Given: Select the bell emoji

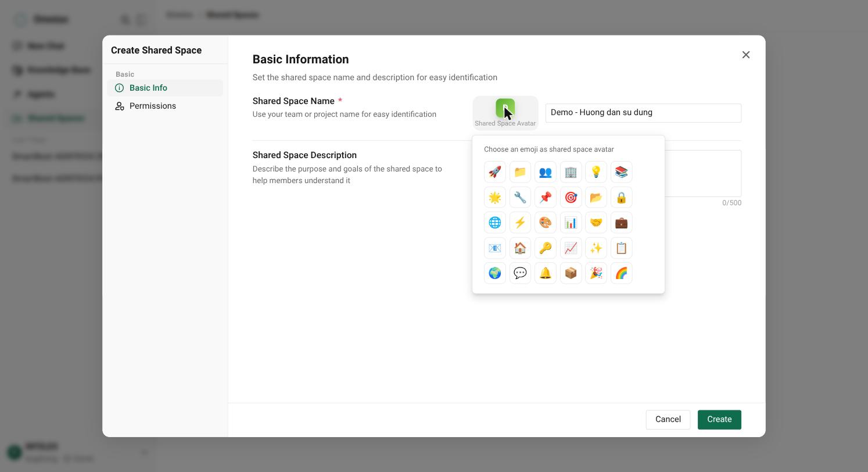Looking at the screenshot, I should click(546, 273).
